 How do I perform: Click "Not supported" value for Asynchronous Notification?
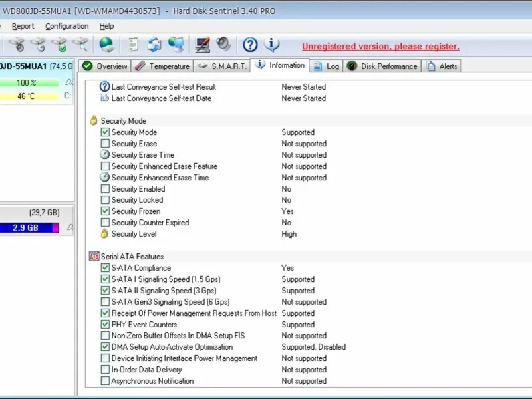click(x=304, y=381)
